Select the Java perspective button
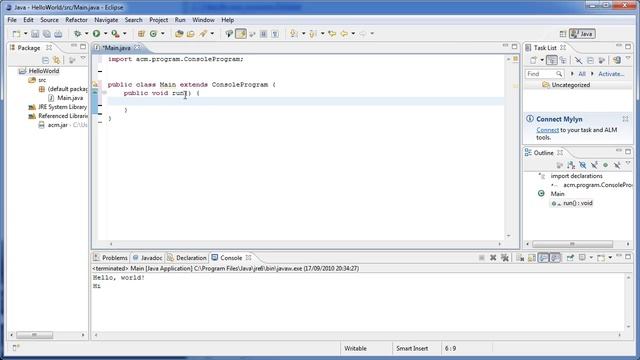The image size is (640, 360). (582, 34)
